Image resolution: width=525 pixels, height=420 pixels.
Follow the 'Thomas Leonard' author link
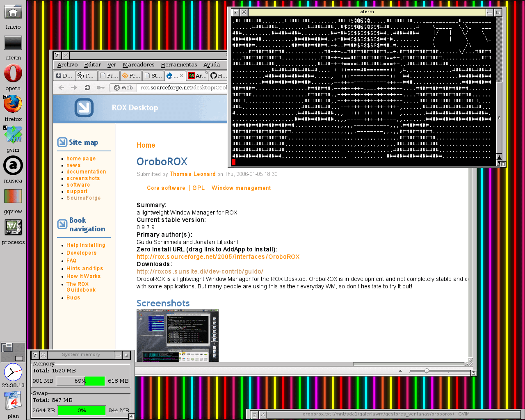click(193, 174)
